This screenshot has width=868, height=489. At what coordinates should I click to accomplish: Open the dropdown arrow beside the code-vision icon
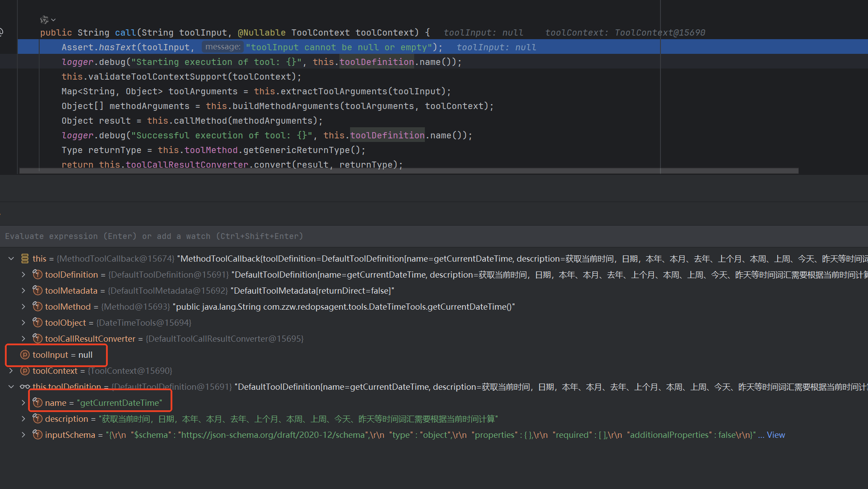pyautogui.click(x=53, y=20)
